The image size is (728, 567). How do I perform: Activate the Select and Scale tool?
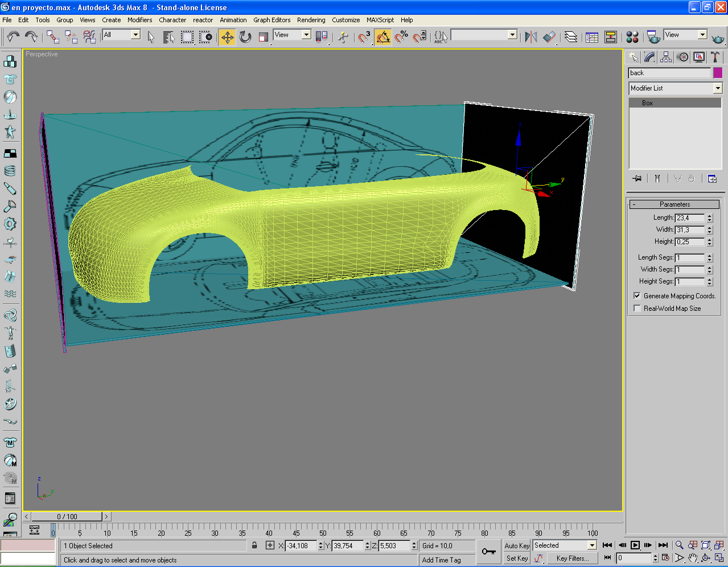tap(264, 37)
